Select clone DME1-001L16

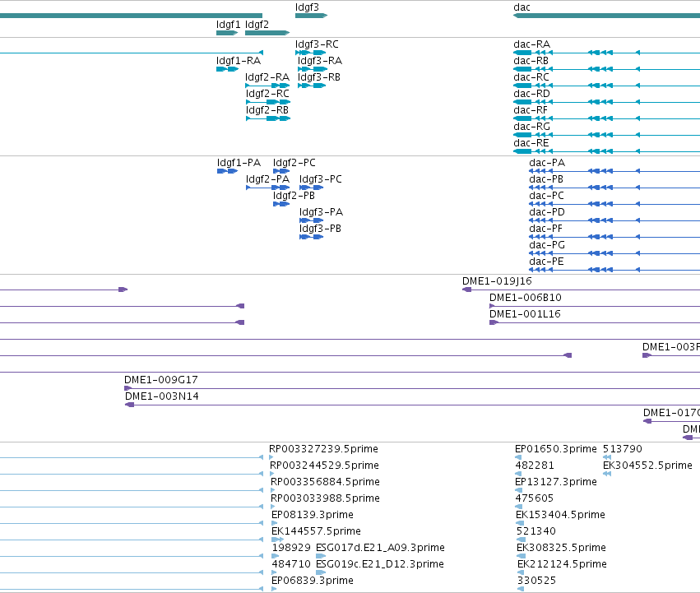(595, 322)
